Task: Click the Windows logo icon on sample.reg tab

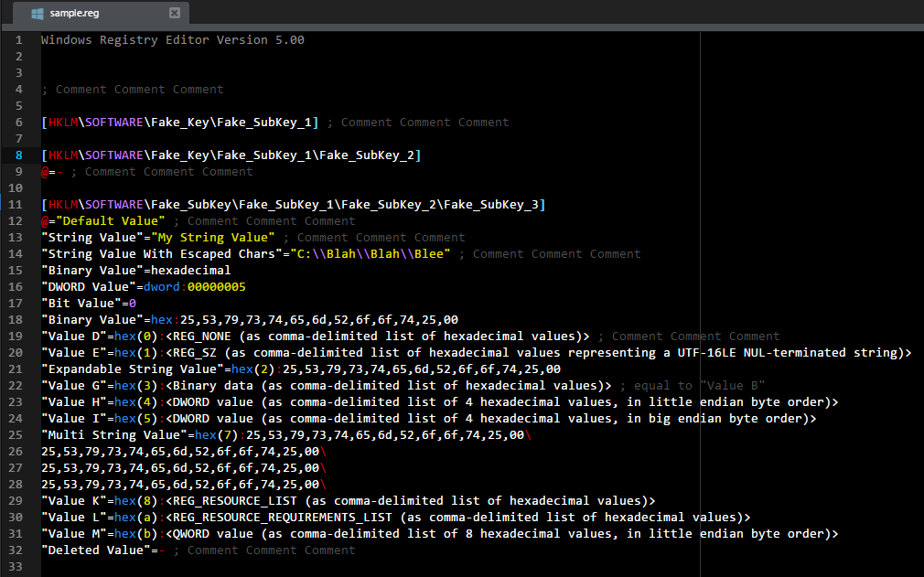Action: [37, 14]
